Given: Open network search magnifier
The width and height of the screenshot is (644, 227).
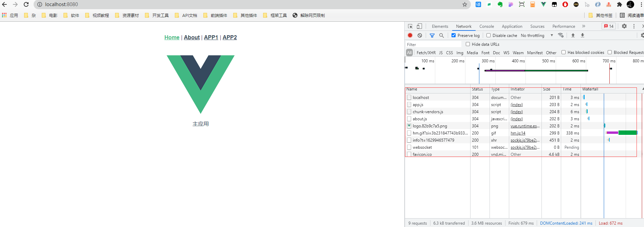Looking at the screenshot, I should [x=442, y=35].
